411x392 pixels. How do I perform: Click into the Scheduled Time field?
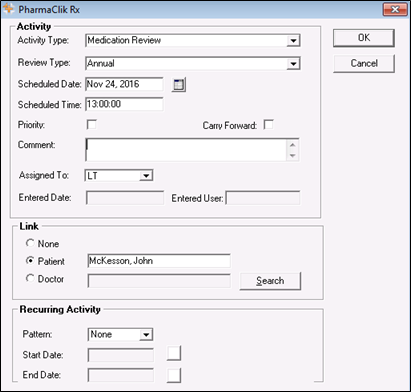124,104
